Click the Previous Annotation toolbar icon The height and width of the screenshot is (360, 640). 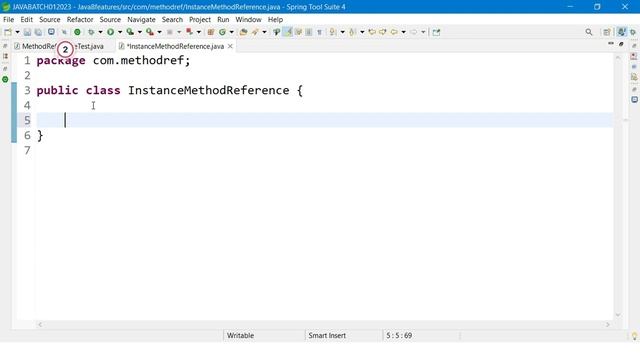pos(352,32)
